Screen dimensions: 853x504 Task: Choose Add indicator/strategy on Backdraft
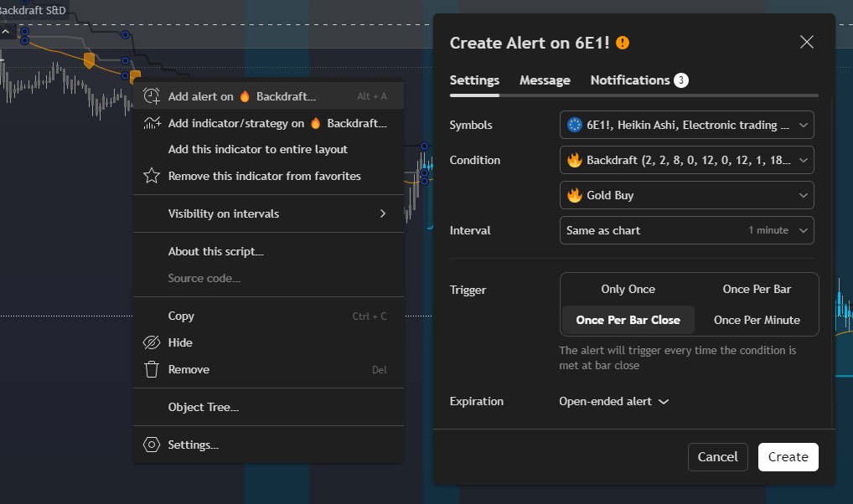(268, 123)
